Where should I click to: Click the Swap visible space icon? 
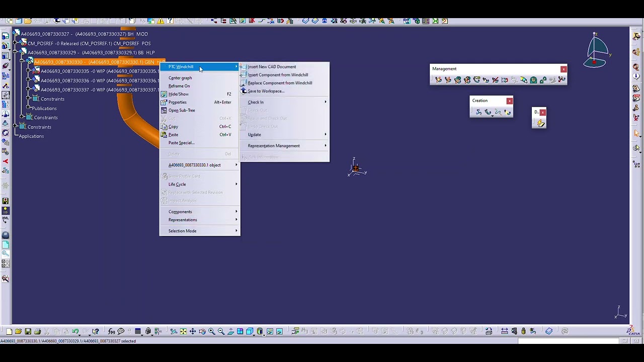(279, 331)
